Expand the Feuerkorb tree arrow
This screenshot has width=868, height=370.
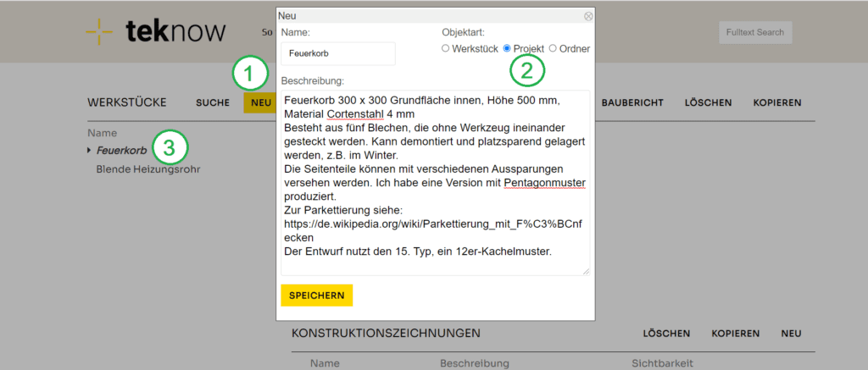90,150
